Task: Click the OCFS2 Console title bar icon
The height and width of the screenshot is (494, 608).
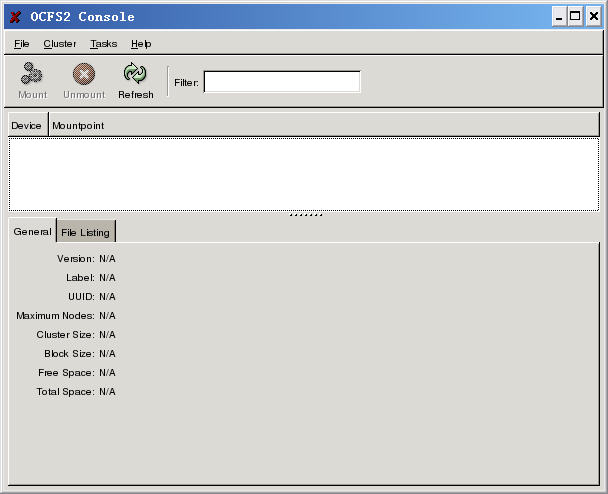Action: pos(15,17)
